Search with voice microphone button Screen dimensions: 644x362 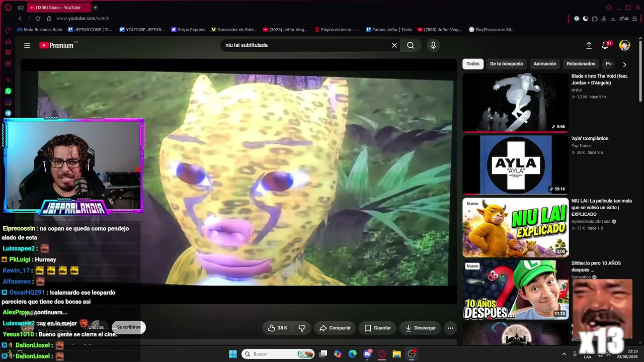[433, 45]
